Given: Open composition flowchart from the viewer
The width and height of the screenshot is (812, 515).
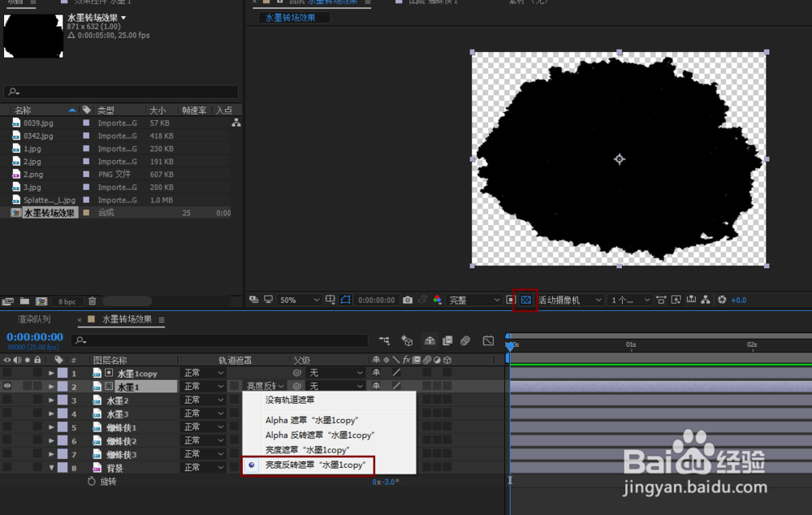Looking at the screenshot, I should coord(706,300).
